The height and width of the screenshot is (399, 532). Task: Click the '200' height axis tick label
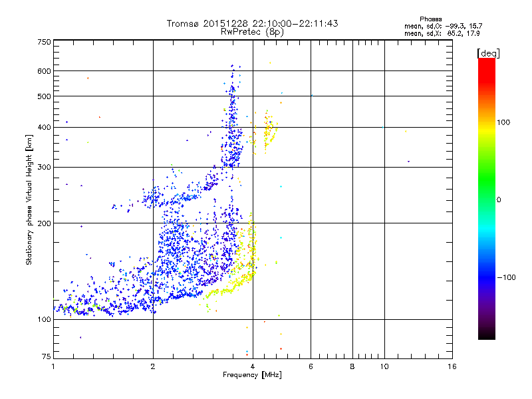(x=45, y=223)
